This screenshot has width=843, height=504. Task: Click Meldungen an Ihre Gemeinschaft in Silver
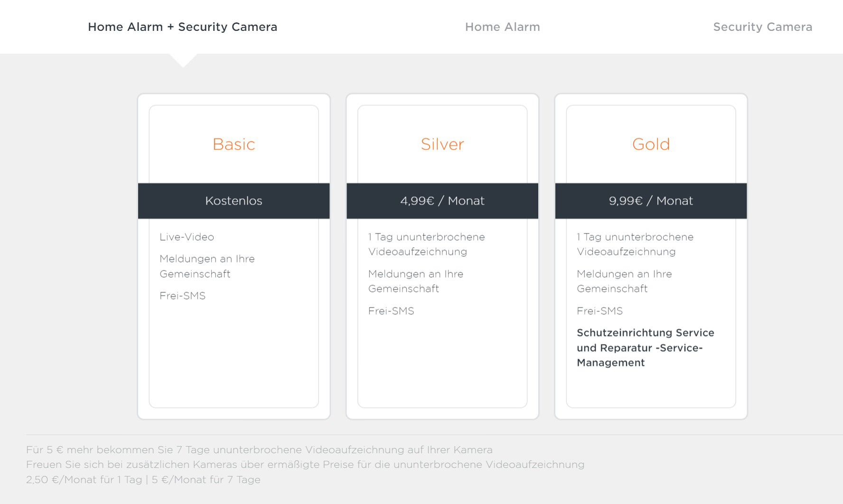click(x=416, y=281)
